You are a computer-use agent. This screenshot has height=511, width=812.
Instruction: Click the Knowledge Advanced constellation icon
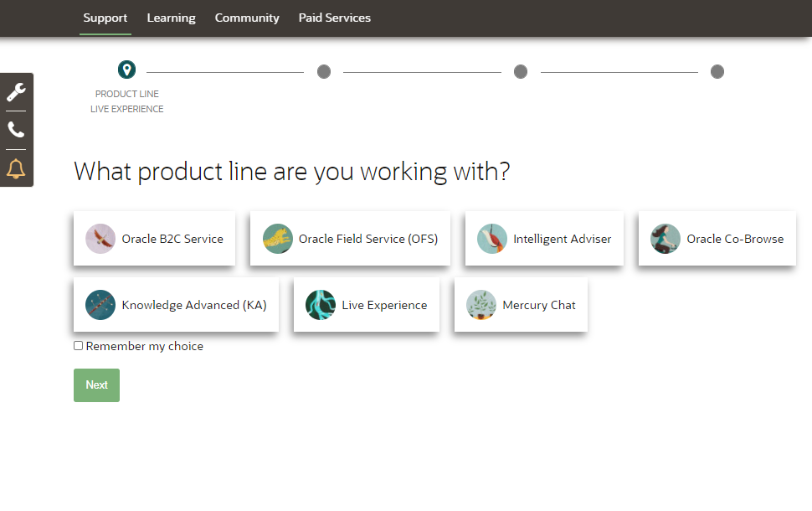tap(100, 305)
